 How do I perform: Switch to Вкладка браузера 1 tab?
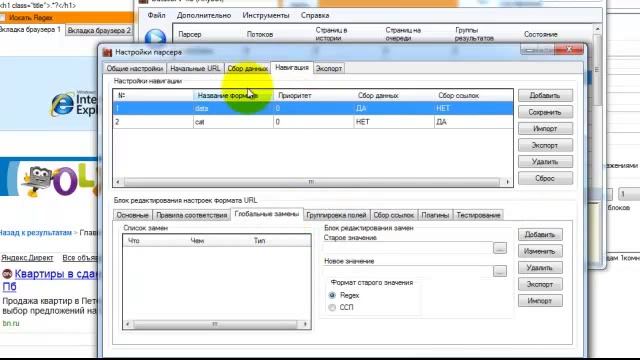pyautogui.click(x=31, y=29)
